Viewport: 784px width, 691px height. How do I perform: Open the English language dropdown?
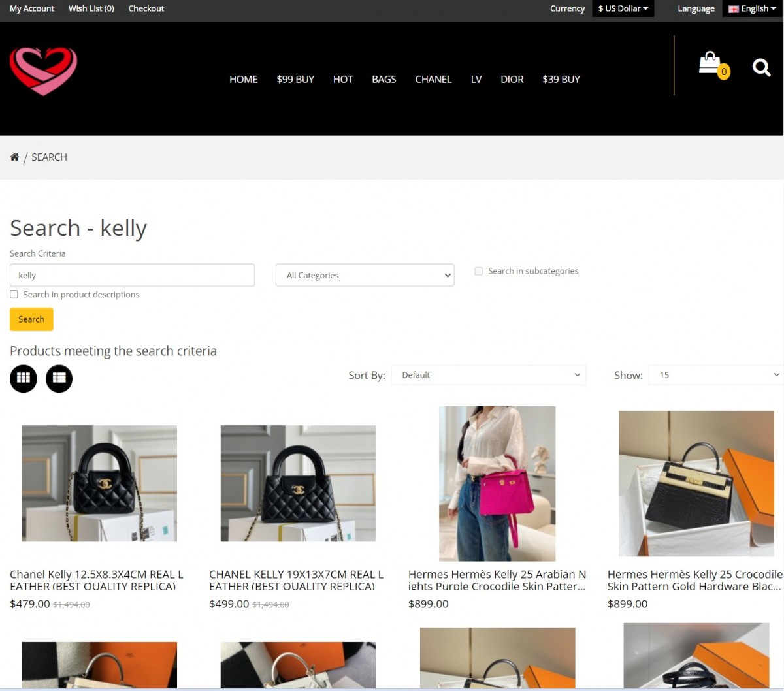click(x=753, y=8)
